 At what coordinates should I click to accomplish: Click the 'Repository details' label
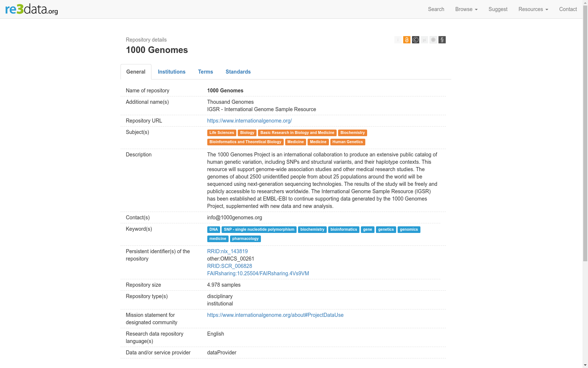pyautogui.click(x=146, y=40)
